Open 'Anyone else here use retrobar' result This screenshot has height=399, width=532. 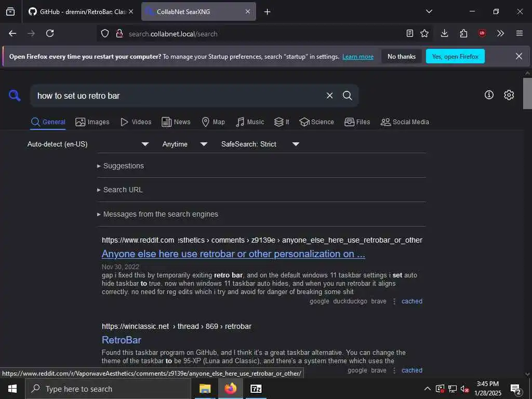coord(233,254)
